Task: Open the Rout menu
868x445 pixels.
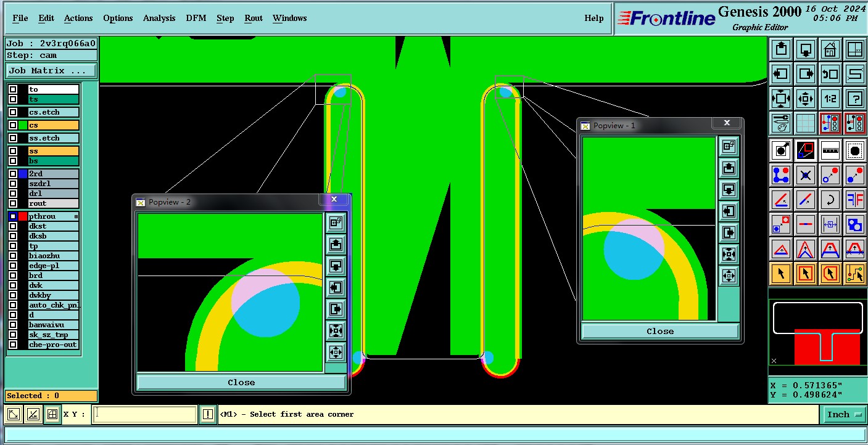Action: click(x=254, y=18)
